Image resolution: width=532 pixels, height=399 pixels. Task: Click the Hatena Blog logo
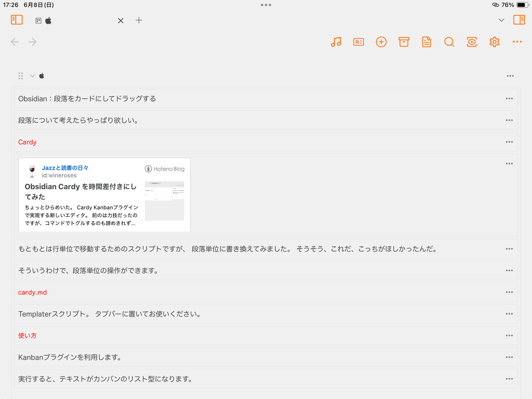coord(165,169)
